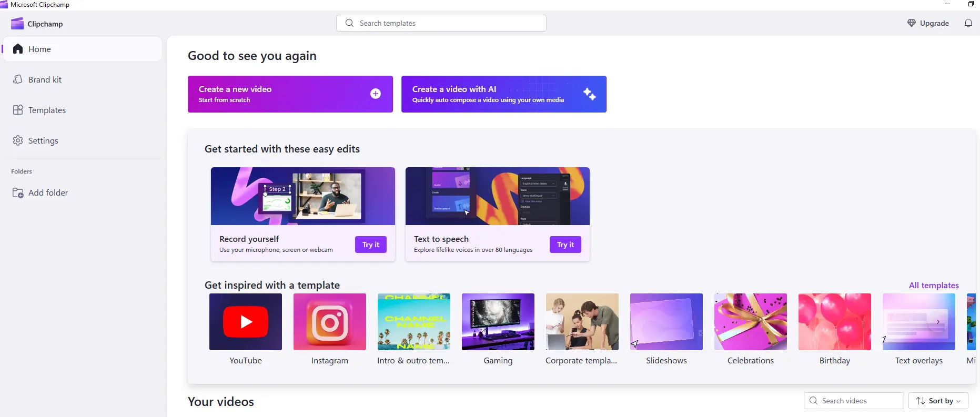980x417 pixels.
Task: Open the All templates link
Action: click(x=934, y=285)
